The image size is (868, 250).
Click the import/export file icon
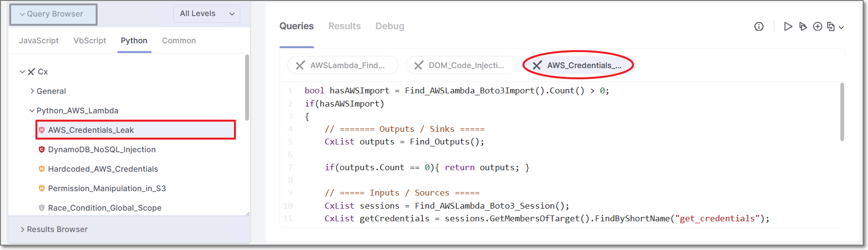[x=831, y=27]
